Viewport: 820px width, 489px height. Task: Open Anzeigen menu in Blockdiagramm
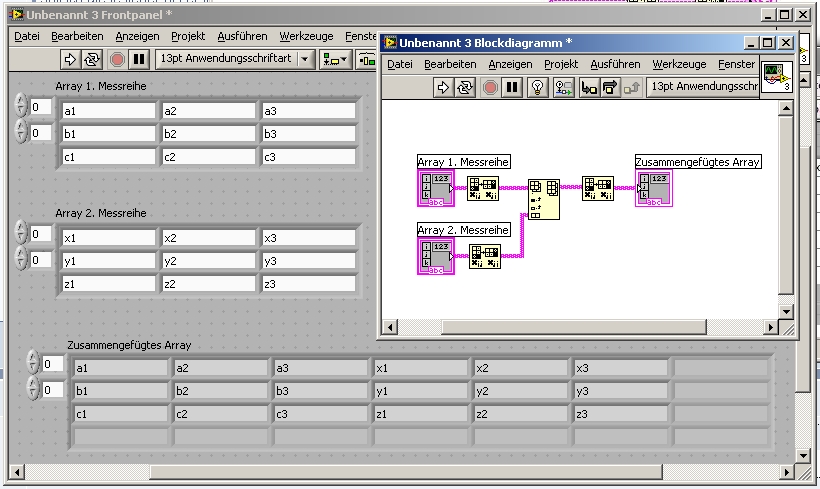click(x=510, y=64)
